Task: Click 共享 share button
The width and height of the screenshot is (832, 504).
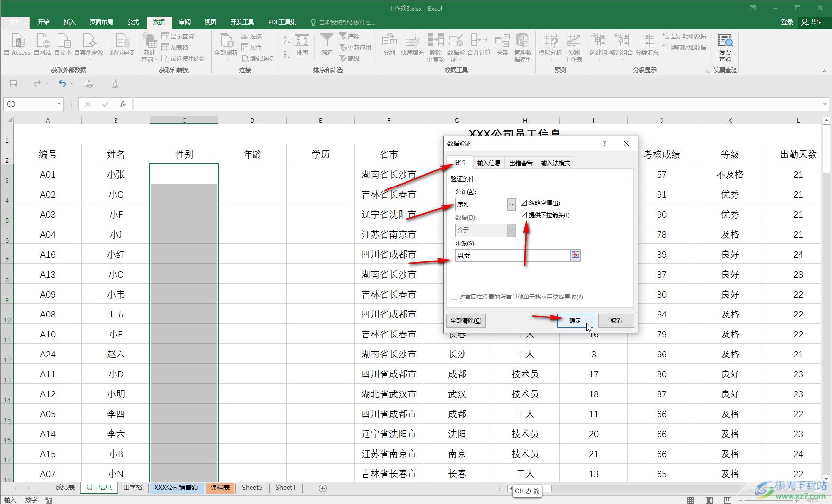Action: pyautogui.click(x=812, y=22)
